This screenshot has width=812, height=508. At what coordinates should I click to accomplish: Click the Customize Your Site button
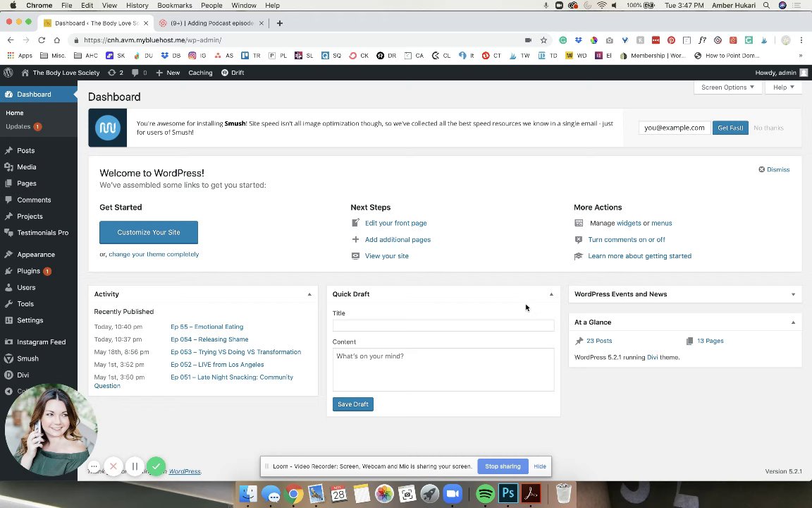pyautogui.click(x=149, y=232)
